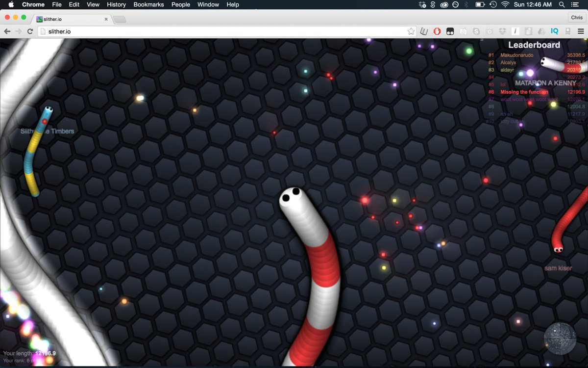The height and width of the screenshot is (368, 588).
Task: Click leaderboard entry Makudonarudo
Action: (x=516, y=55)
